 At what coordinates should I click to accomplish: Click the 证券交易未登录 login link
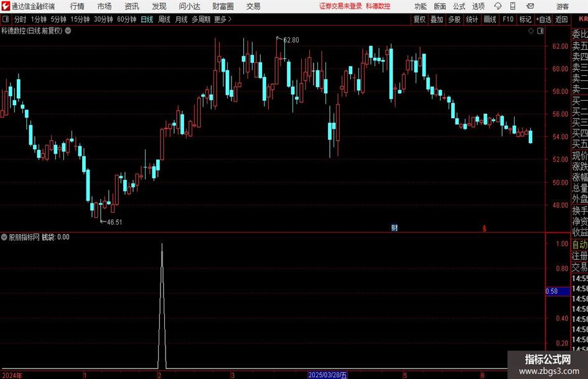tap(340, 6)
